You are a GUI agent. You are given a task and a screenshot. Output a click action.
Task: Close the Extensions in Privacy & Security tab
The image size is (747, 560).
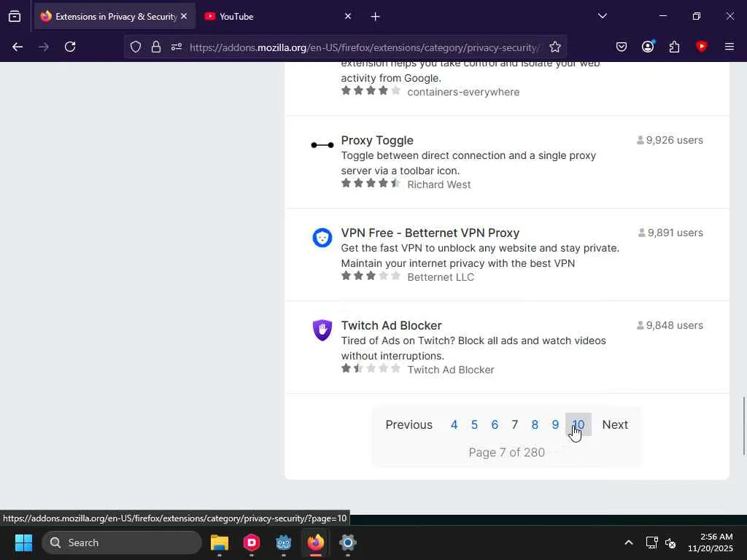[184, 16]
